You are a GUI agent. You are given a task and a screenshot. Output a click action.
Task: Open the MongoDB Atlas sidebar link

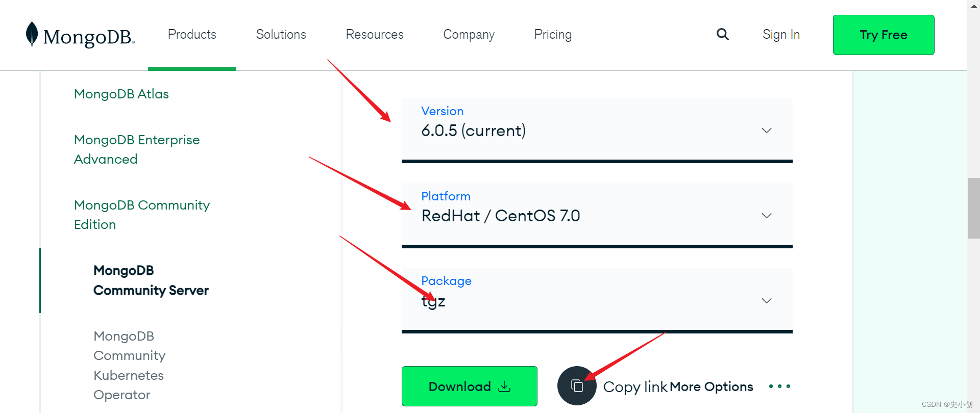pyautogui.click(x=121, y=94)
